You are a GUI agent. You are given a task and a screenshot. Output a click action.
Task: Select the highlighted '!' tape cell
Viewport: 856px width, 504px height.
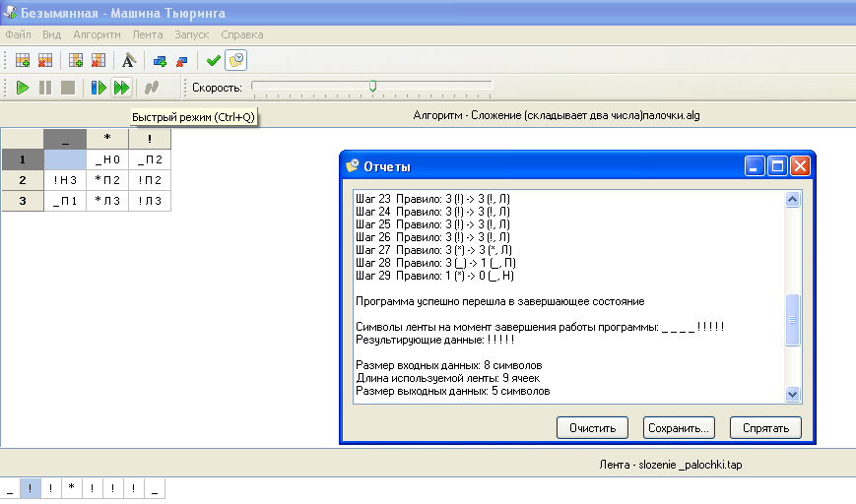coord(30,488)
